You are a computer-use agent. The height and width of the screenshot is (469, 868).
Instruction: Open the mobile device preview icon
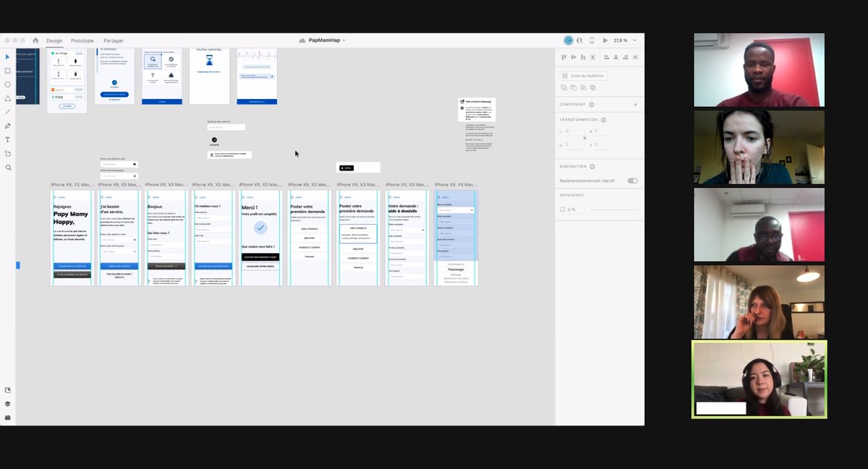click(x=592, y=40)
